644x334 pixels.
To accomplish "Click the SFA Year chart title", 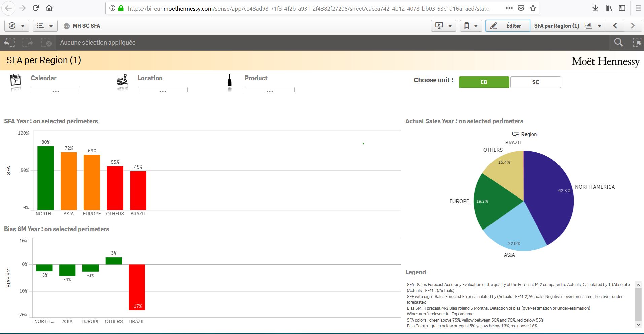I will point(51,121).
